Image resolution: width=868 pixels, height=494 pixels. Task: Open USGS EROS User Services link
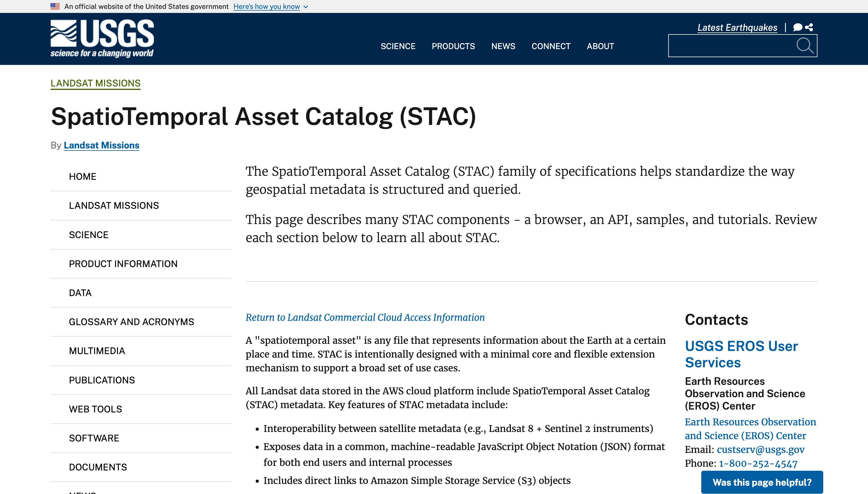[741, 354]
